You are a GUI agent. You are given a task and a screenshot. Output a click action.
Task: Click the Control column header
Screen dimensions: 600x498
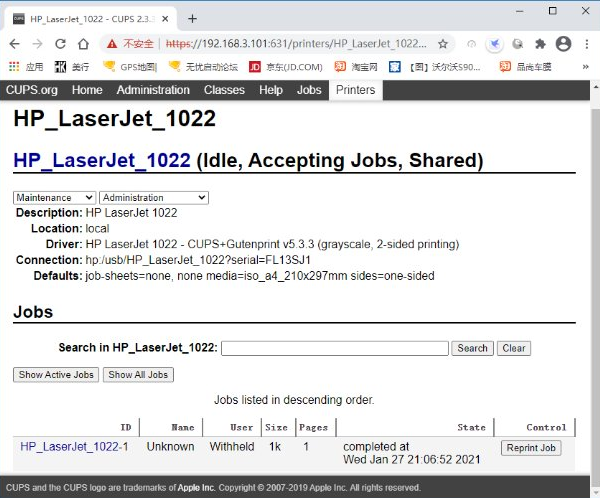(546, 427)
